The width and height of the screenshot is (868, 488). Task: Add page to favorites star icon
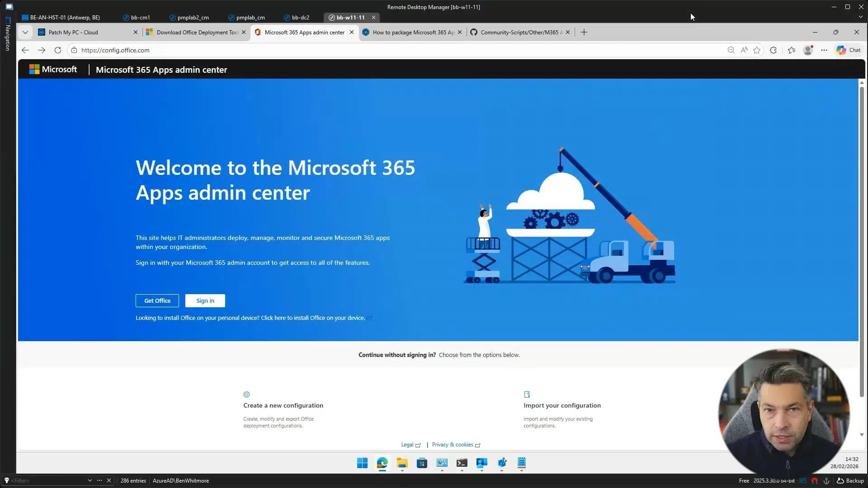[757, 50]
